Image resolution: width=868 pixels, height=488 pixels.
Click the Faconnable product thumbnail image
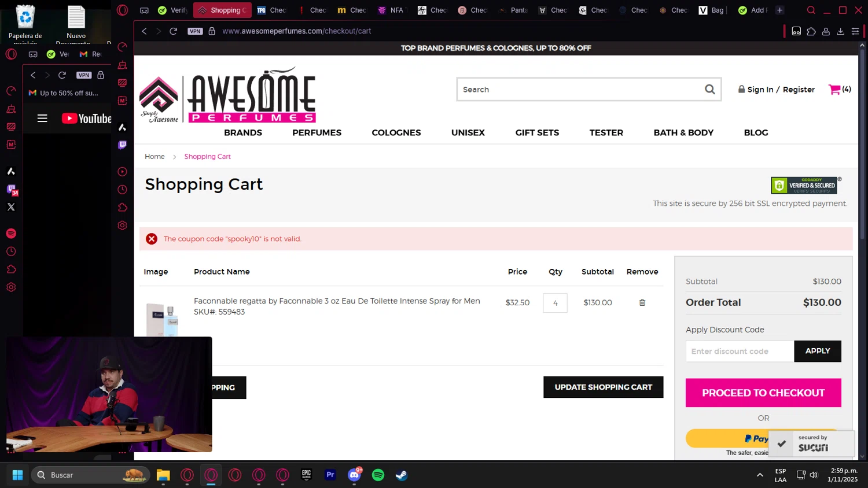tap(163, 320)
